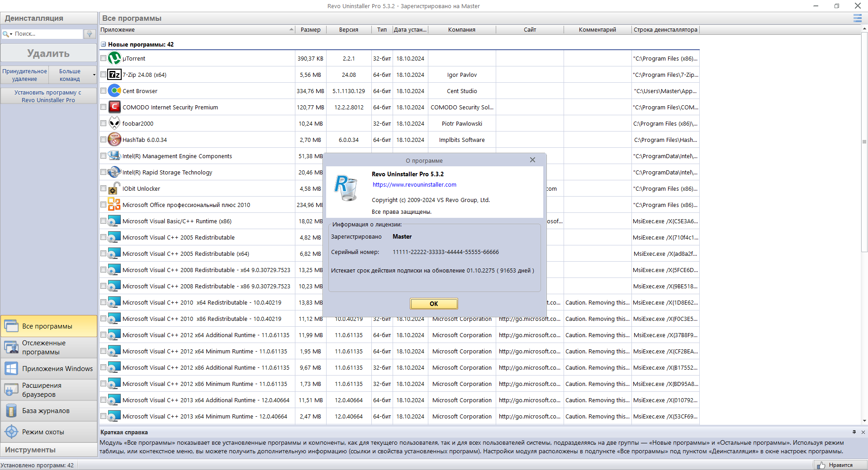
Task: Click OK in the About dialog
Action: [434, 304]
